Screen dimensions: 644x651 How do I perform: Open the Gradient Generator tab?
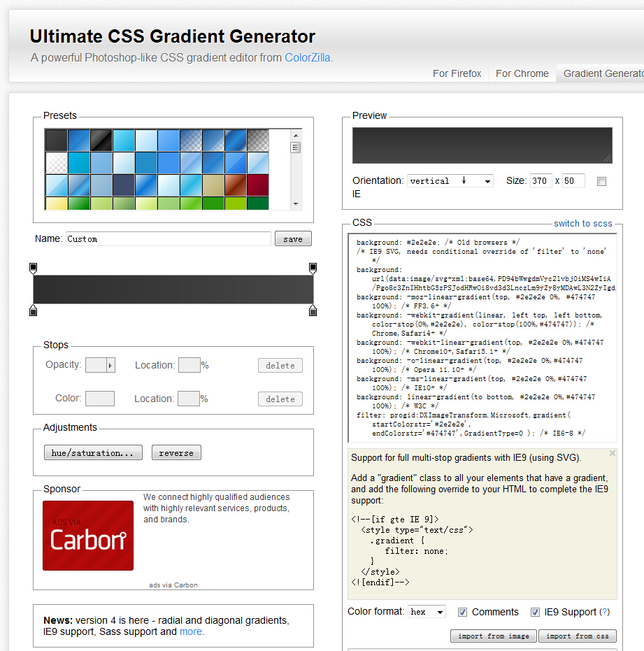(x=601, y=73)
